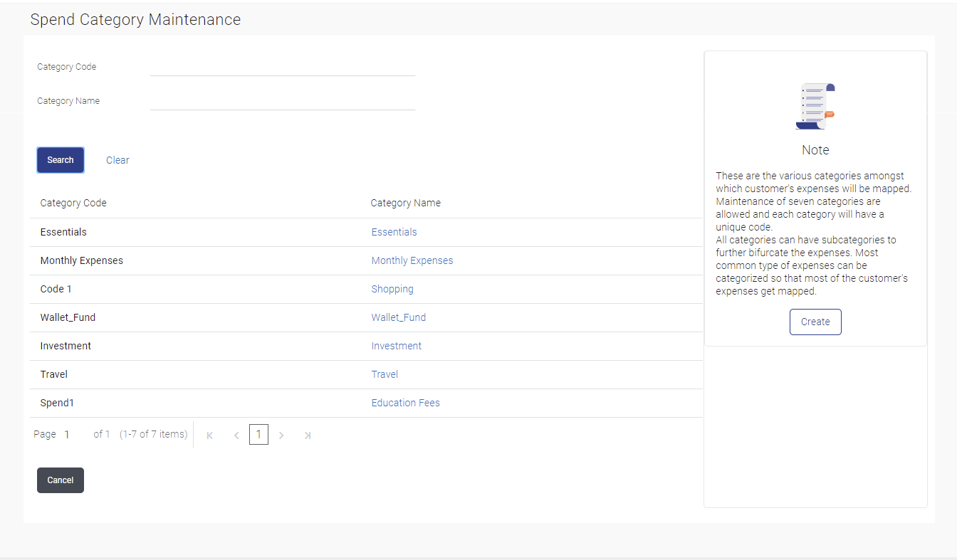
Task: Jump to last page pagination icon
Action: click(308, 435)
